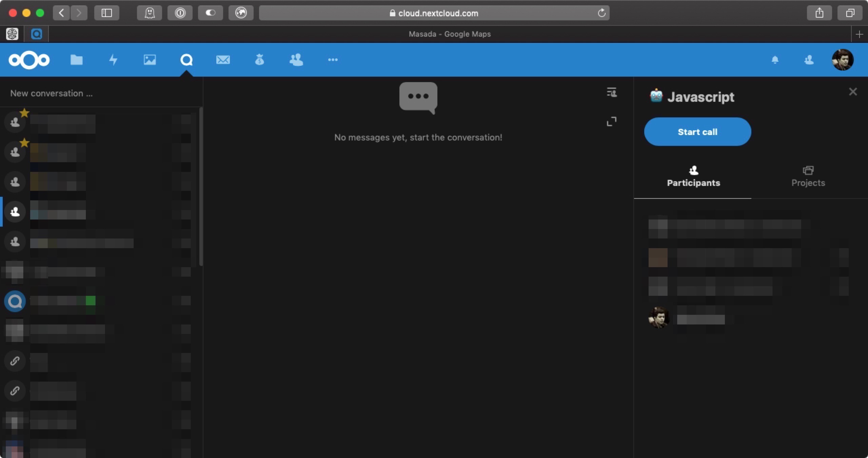Toggle the participants sidebar list icon
868x458 pixels.
point(612,92)
